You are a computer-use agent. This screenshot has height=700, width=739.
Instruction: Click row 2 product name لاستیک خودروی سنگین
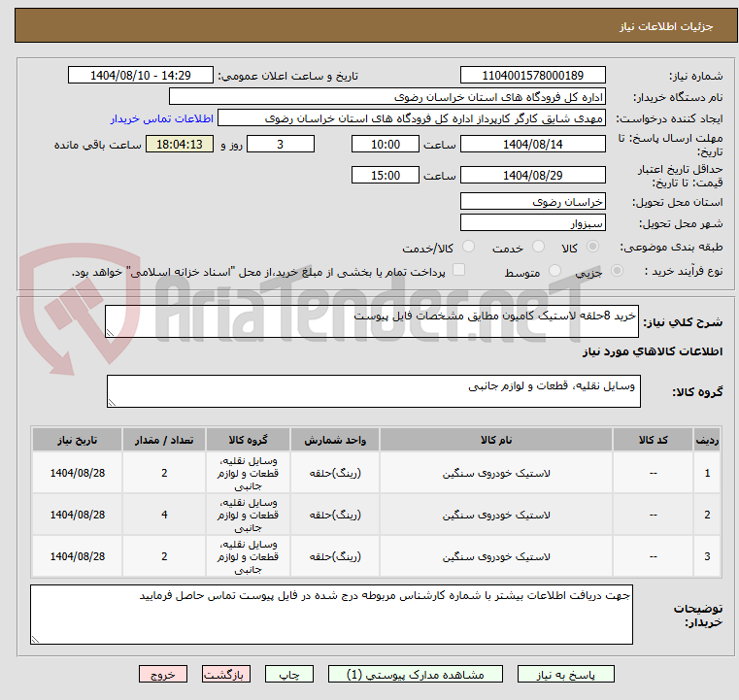pyautogui.click(x=496, y=516)
